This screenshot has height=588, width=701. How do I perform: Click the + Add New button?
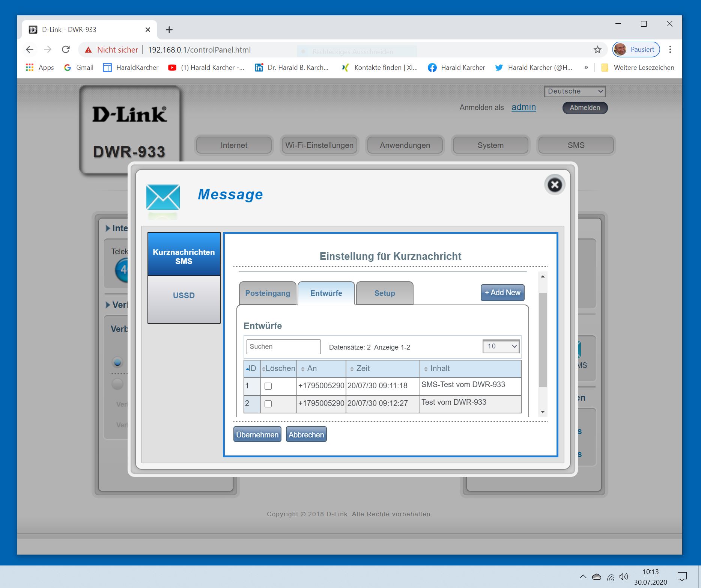click(x=502, y=292)
